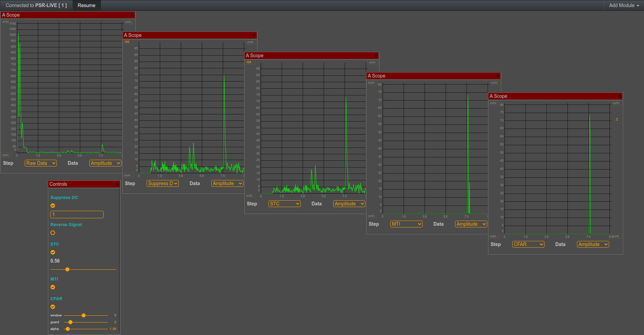The image size is (644, 335).
Task: Open Step dropdown showing STC
Action: point(284,204)
